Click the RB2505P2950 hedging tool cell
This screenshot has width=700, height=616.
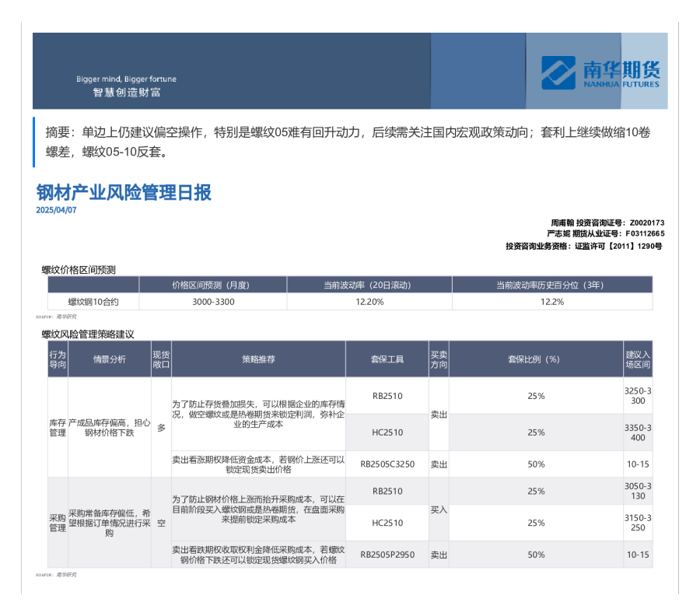(387, 555)
